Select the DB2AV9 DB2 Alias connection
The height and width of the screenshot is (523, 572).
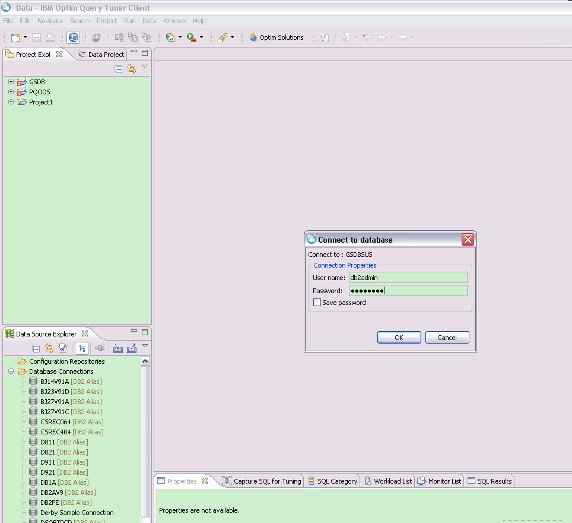click(68, 493)
